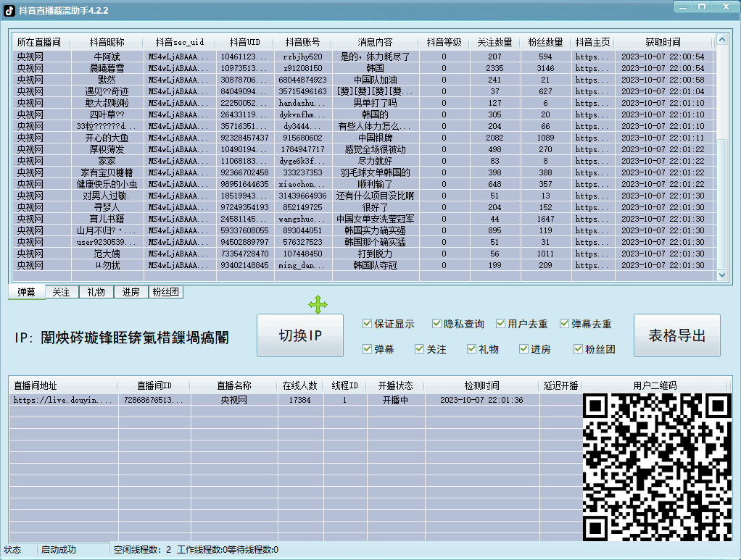Screen dimensions: 741x560
Task: Toggle the 关注 capture checkbox
Action: coord(419,348)
